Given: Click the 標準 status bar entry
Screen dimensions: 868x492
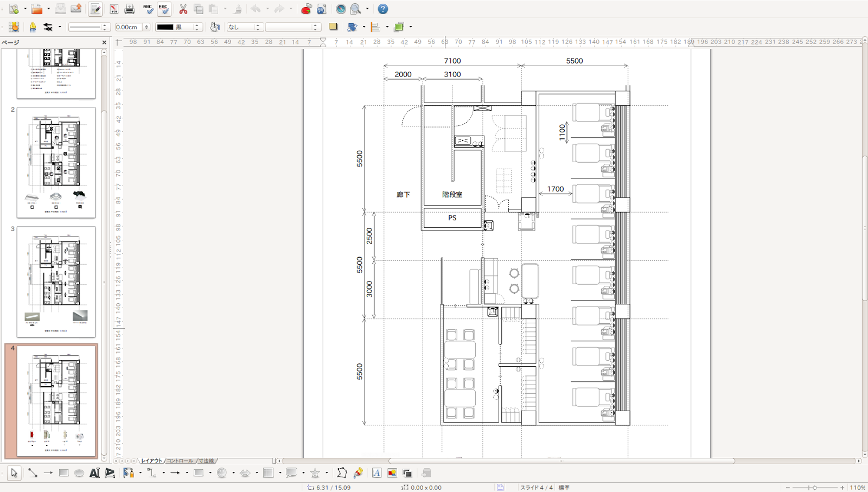Looking at the screenshot, I should tap(564, 488).
